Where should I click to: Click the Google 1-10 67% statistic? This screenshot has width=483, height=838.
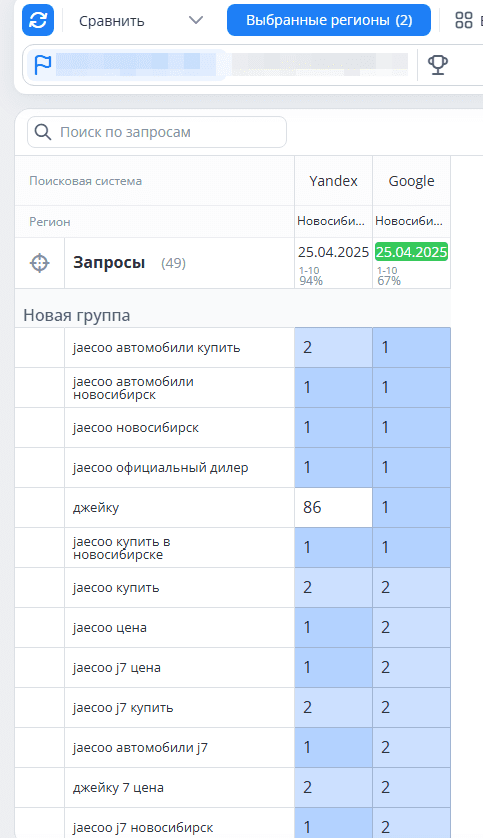pyautogui.click(x=388, y=276)
